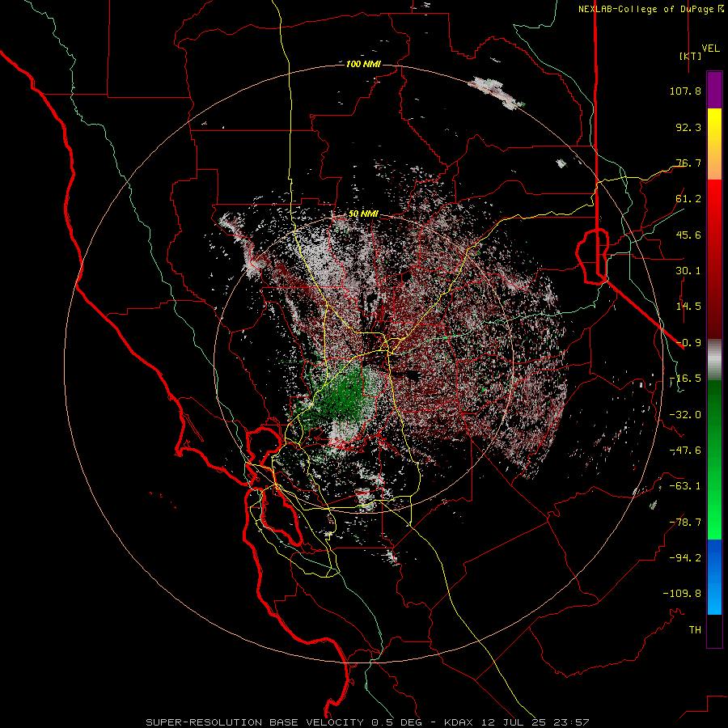Click the thick red loop outlining Lake Tahoe
This screenshot has width=728, height=728.
[x=592, y=256]
